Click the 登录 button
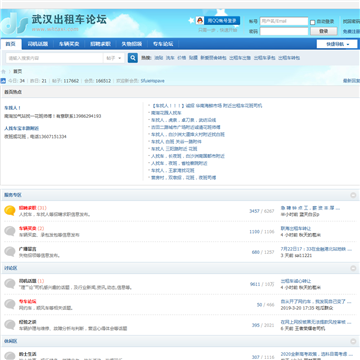 tap(324, 31)
